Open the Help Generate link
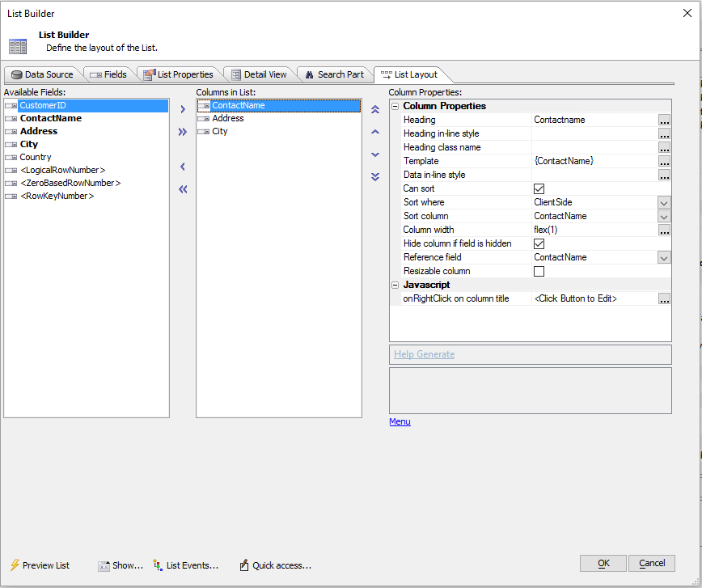The image size is (702, 588). [424, 354]
